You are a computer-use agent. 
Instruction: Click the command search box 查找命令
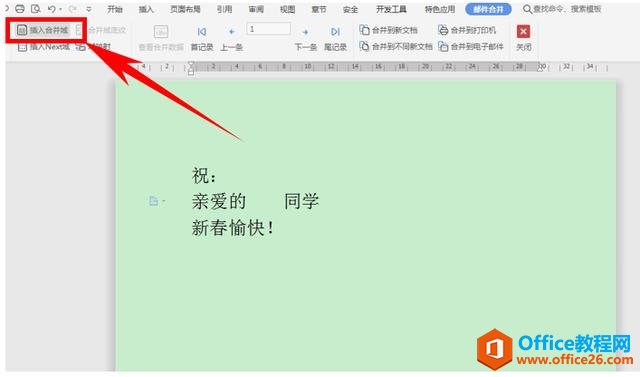click(562, 9)
